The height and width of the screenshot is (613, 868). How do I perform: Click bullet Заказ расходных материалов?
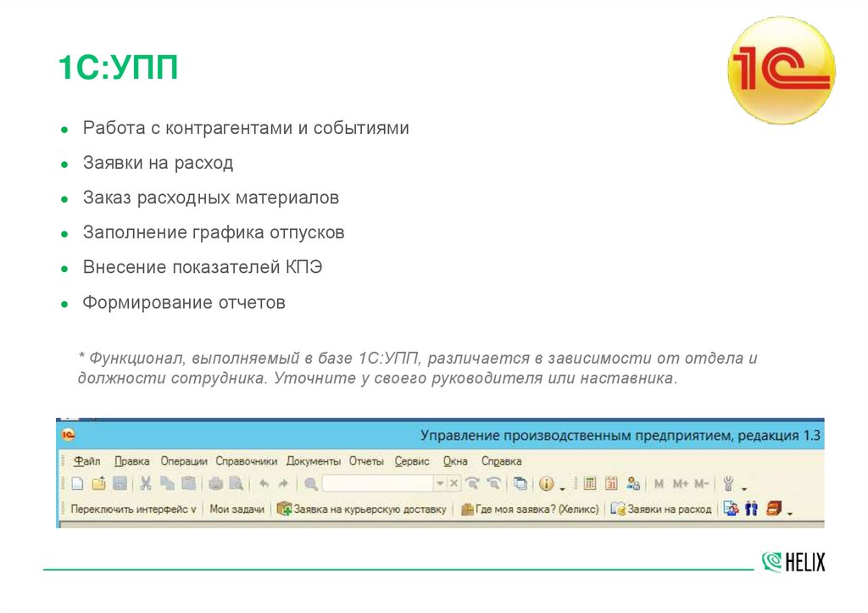click(x=211, y=198)
